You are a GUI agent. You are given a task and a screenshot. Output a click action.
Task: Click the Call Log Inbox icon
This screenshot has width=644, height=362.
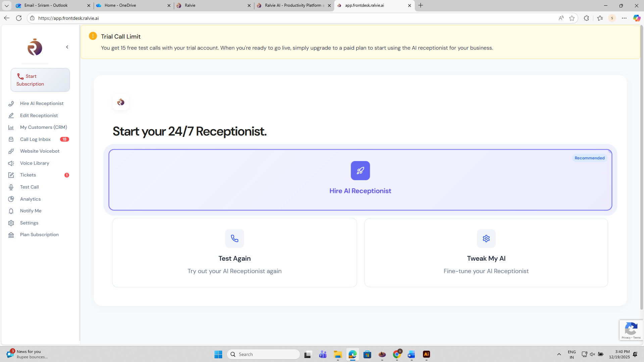point(11,139)
